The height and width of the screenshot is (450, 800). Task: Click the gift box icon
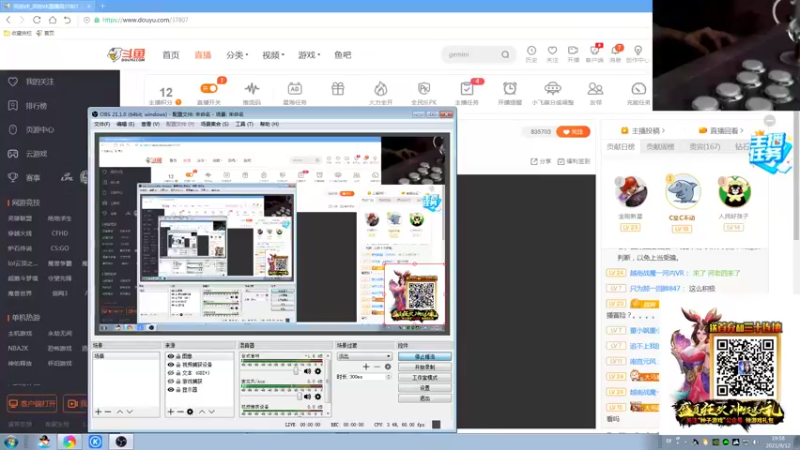click(x=338, y=89)
